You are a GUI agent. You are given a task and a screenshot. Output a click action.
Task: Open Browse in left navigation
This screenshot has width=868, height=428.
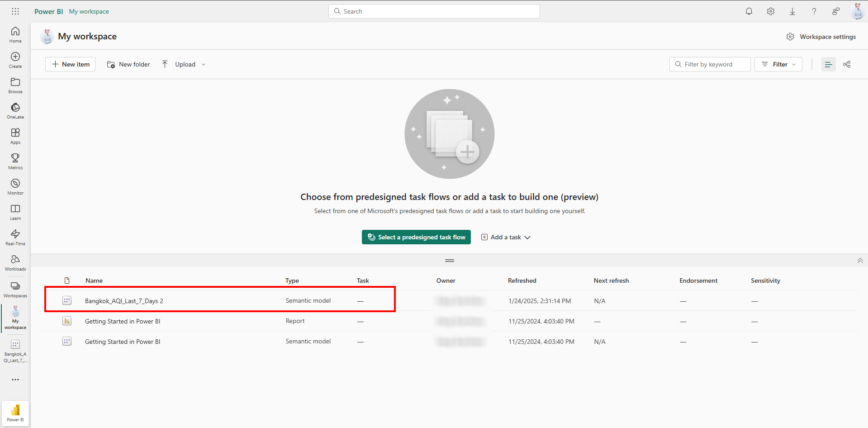(x=15, y=85)
